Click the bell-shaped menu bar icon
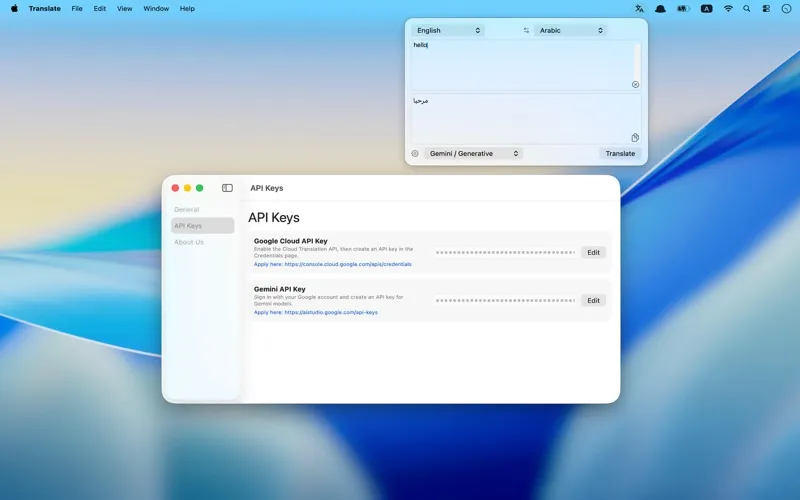This screenshot has height=500, width=800. pyautogui.click(x=660, y=9)
